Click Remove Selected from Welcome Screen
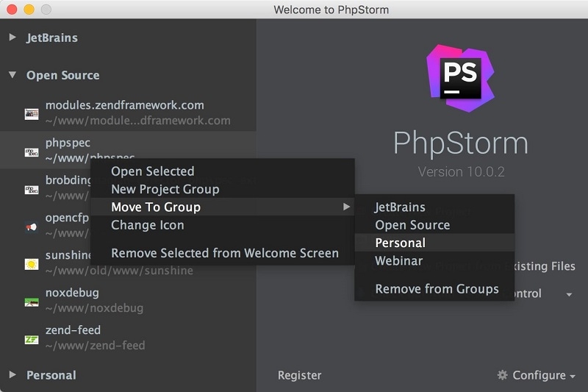This screenshot has width=588, height=392. 225,253
